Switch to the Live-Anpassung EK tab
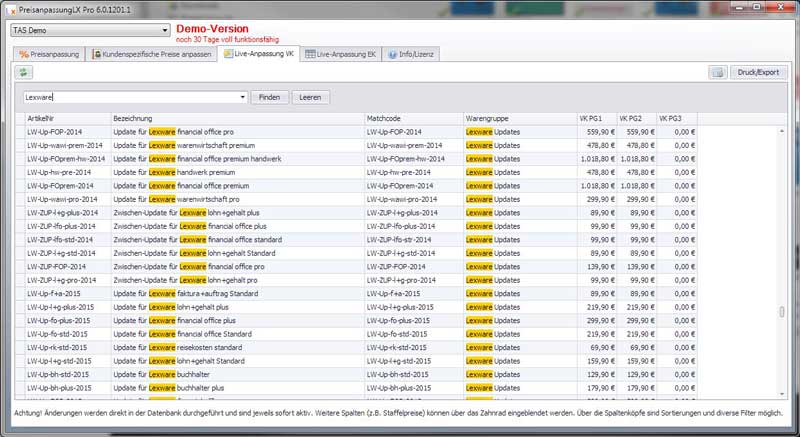Image resolution: width=800 pixels, height=437 pixels. coord(341,54)
